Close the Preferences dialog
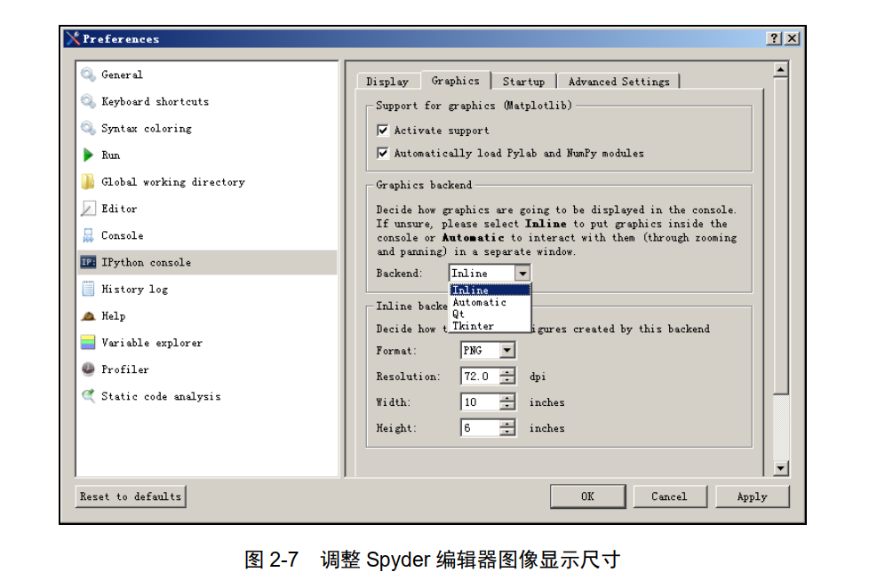885x588 pixels. (x=793, y=38)
